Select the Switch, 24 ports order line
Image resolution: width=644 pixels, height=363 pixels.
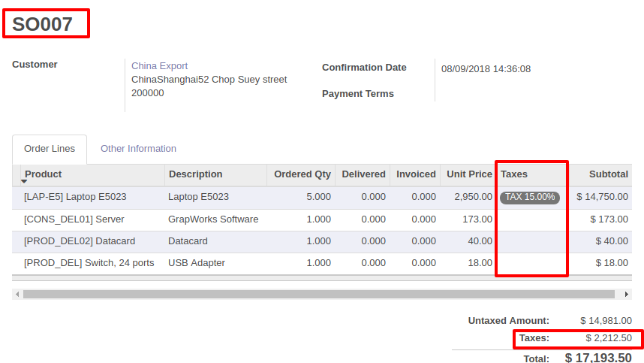322,263
